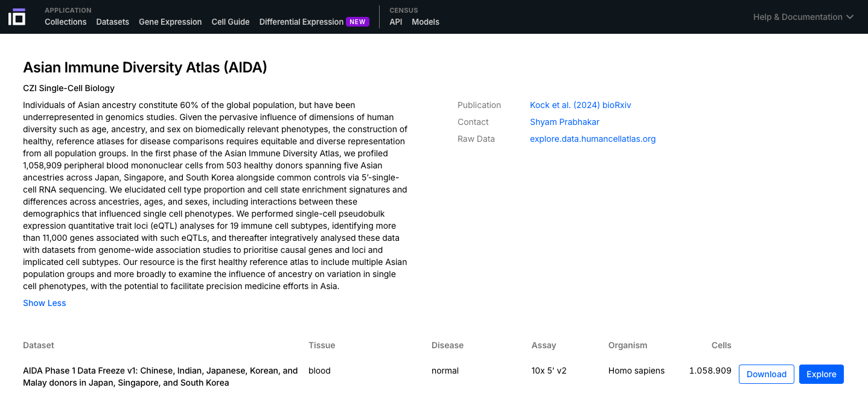Click the Help & Documentation chevron arrow
This screenshot has width=868, height=408.
850,17
